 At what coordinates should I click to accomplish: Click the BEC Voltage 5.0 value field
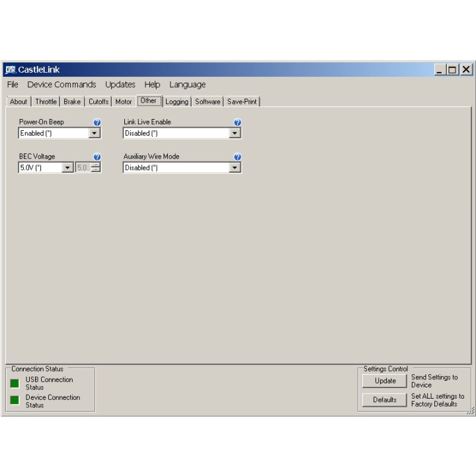pyautogui.click(x=83, y=167)
